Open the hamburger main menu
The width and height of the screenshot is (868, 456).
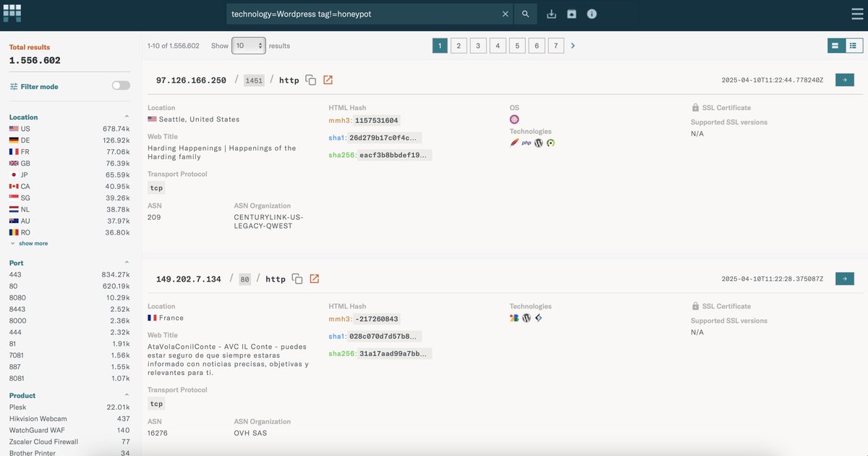(858, 14)
